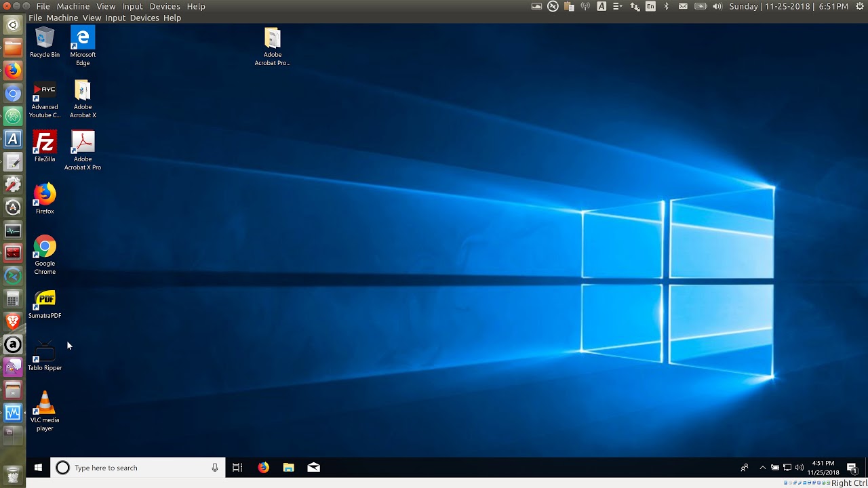Select the Adobe Acrobat Pro... folder on desktop
Image resolution: width=868 pixels, height=488 pixels.
[x=273, y=46]
